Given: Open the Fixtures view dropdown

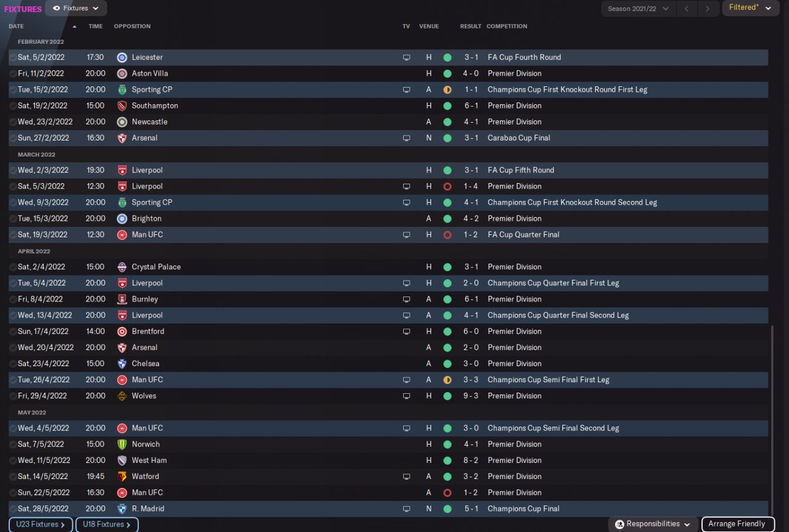Looking at the screenshot, I should coord(76,8).
